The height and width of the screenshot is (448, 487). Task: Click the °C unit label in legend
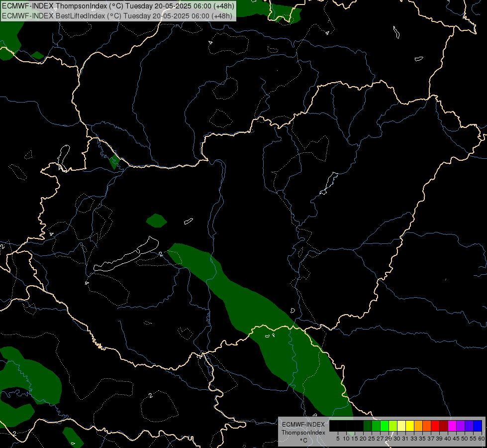(x=303, y=440)
